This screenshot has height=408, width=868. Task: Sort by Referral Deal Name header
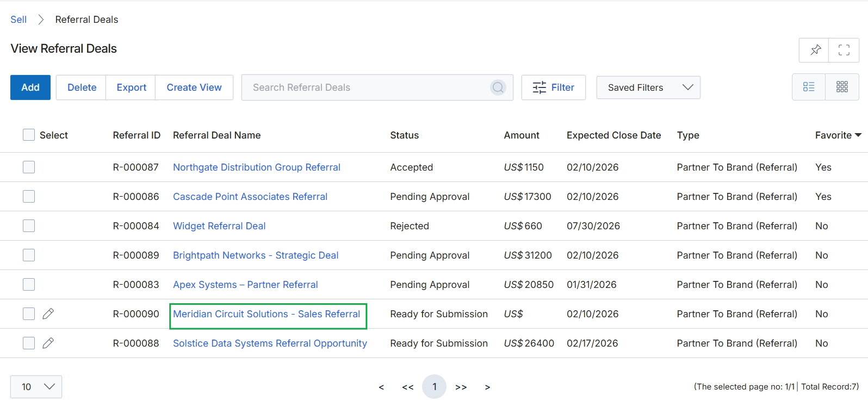pos(216,135)
